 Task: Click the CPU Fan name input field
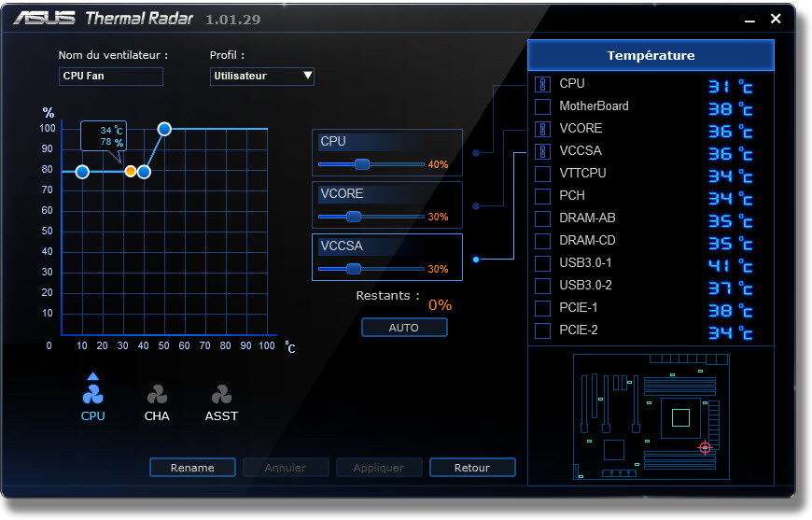[x=111, y=77]
